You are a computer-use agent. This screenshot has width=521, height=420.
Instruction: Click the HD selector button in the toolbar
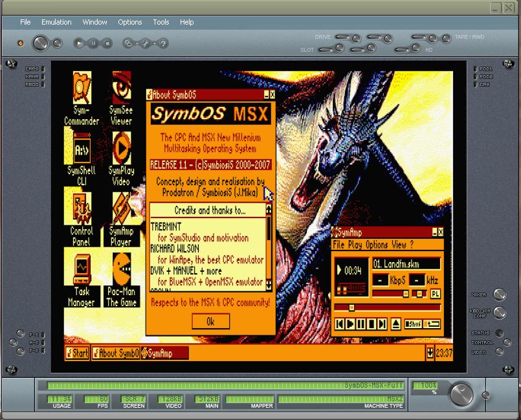click(x=416, y=48)
